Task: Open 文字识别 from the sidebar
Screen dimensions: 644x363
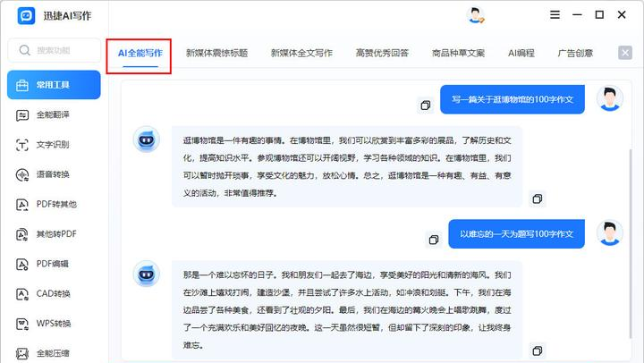Action: [x=54, y=145]
